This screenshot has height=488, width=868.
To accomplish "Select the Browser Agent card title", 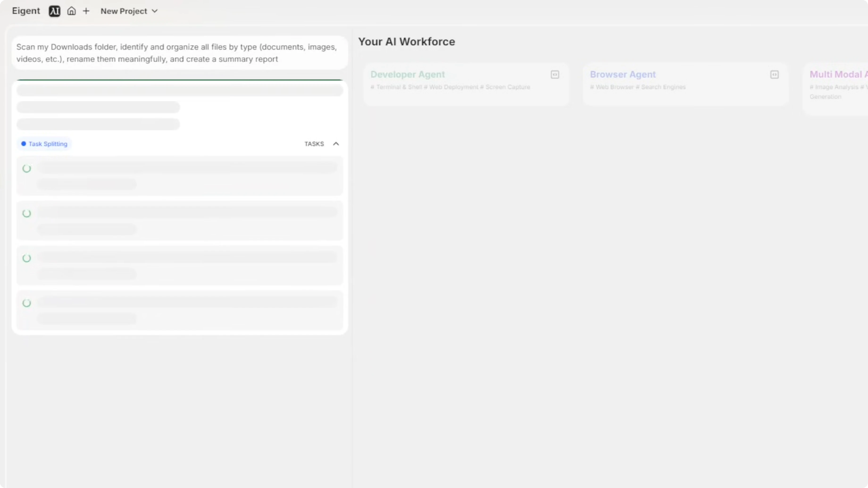I will coord(623,74).
